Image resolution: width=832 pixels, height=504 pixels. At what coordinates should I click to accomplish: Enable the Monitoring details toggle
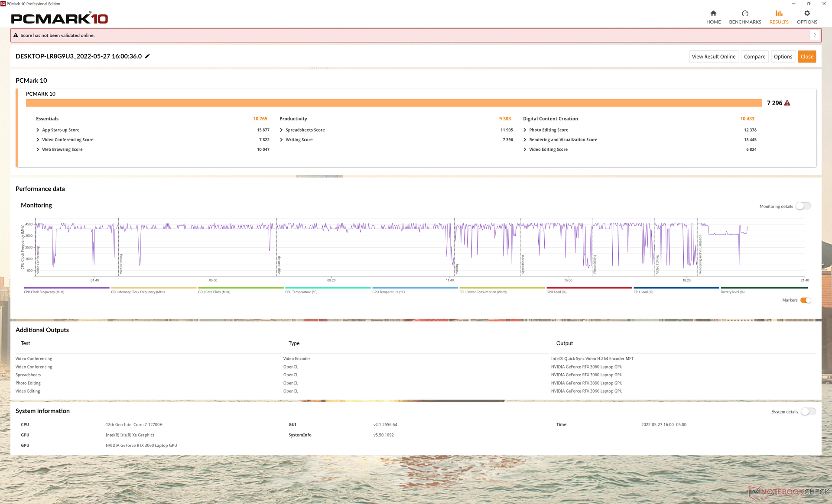click(x=803, y=206)
